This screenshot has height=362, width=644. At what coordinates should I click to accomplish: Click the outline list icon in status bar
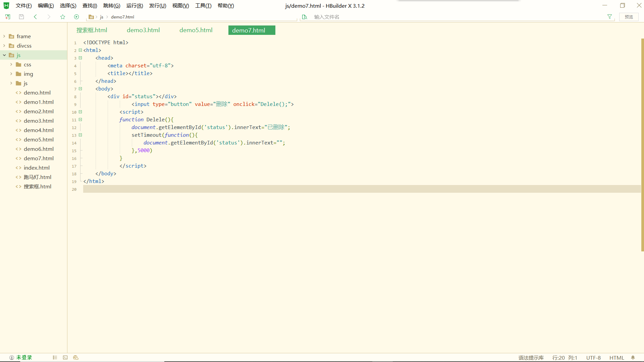coord(55,358)
